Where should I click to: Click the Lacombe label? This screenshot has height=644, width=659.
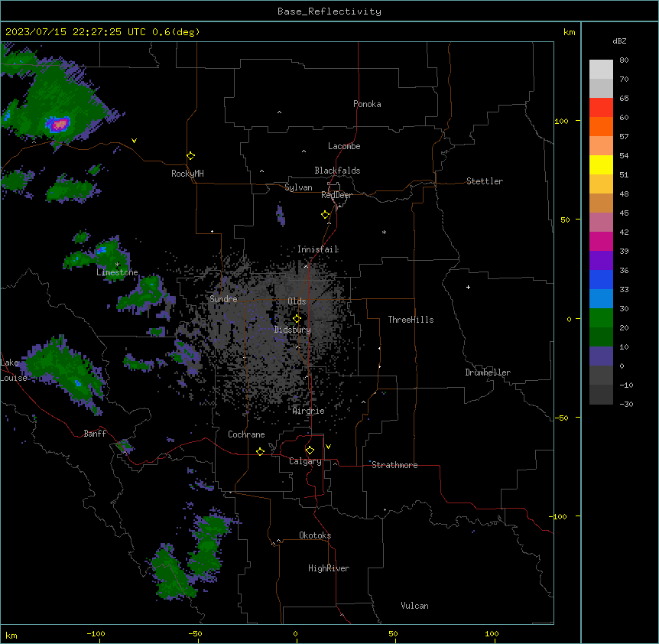point(344,146)
